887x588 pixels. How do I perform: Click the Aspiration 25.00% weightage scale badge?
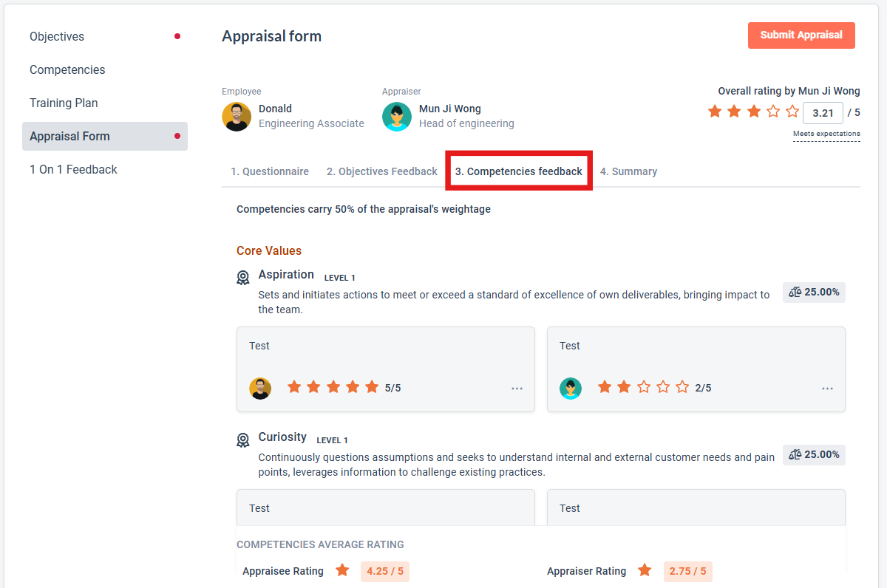tap(814, 292)
